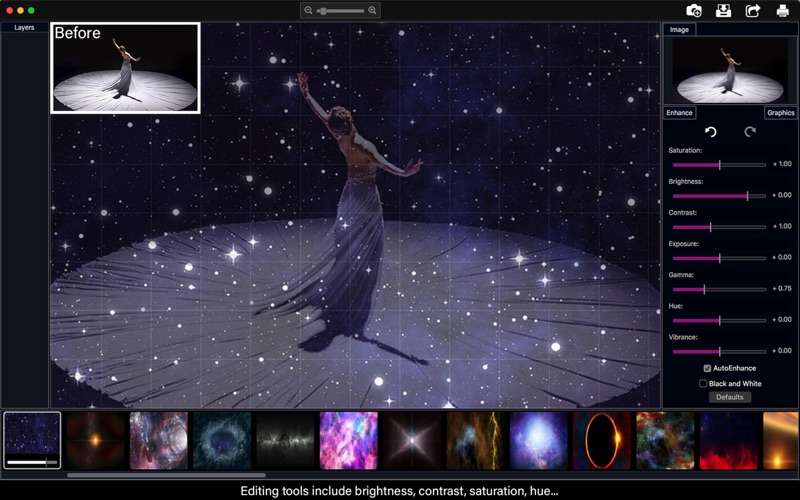Click the Saturation slider track
The height and width of the screenshot is (500, 800).
pyautogui.click(x=719, y=165)
